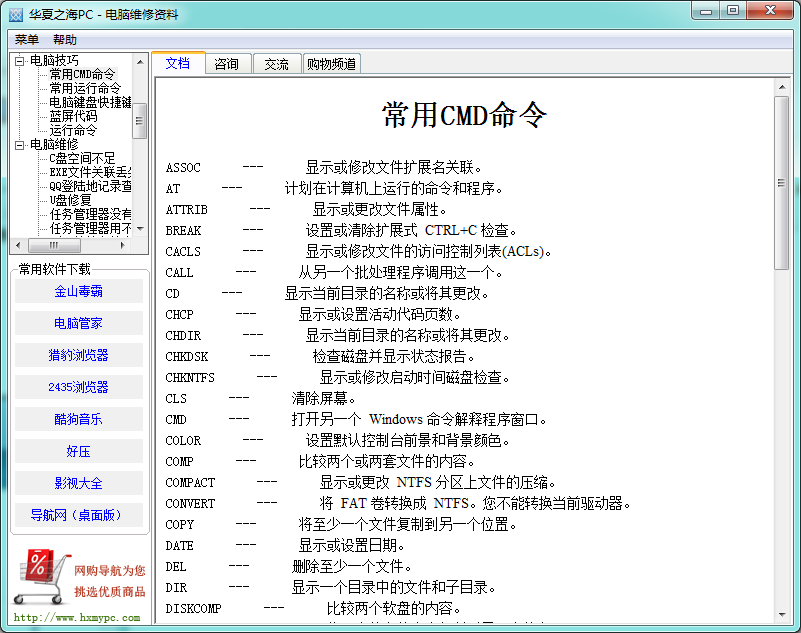Viewport: 801px width, 633px height.
Task: Click the app icon in title bar
Action: tap(16, 14)
